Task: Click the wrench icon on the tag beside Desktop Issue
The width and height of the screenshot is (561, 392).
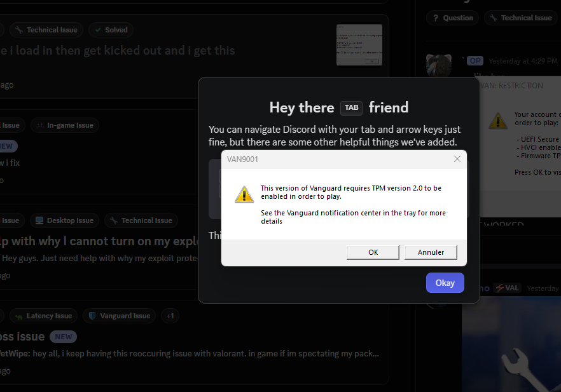Action: pos(114,220)
